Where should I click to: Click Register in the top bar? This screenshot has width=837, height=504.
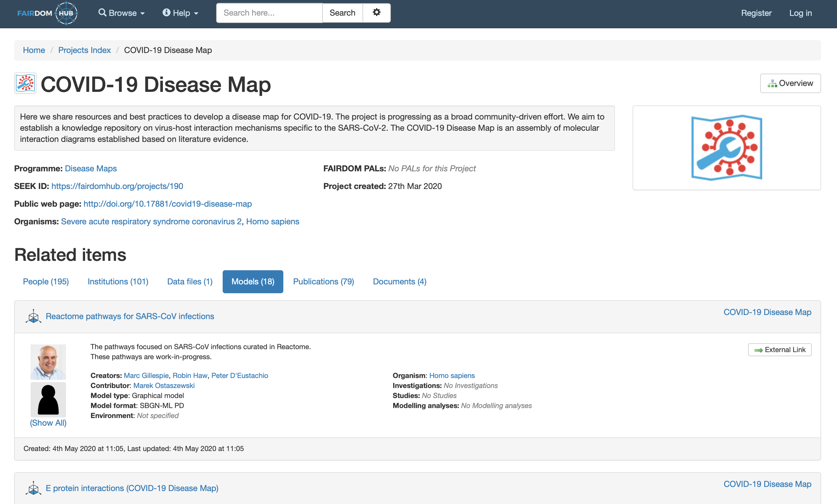[x=756, y=13]
